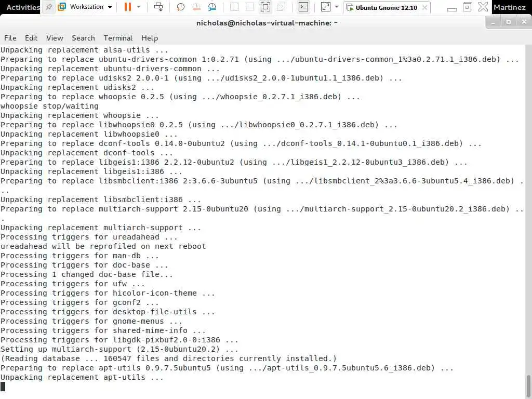Click the terminal title nicholas@nicholas-virtual-machine
The height and width of the screenshot is (399, 532).
[x=267, y=23]
